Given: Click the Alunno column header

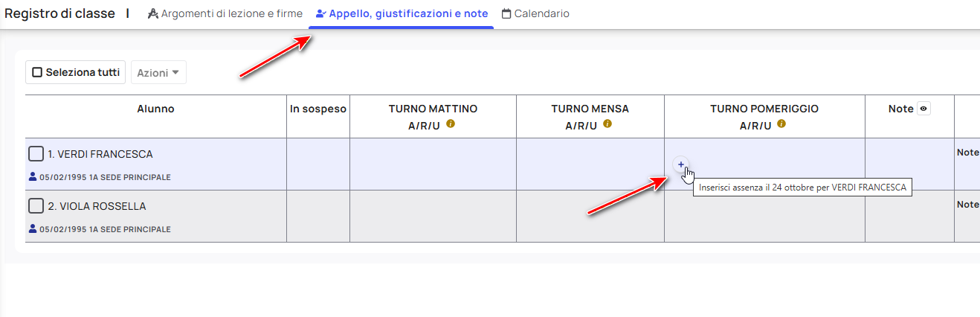Looking at the screenshot, I should (x=155, y=109).
